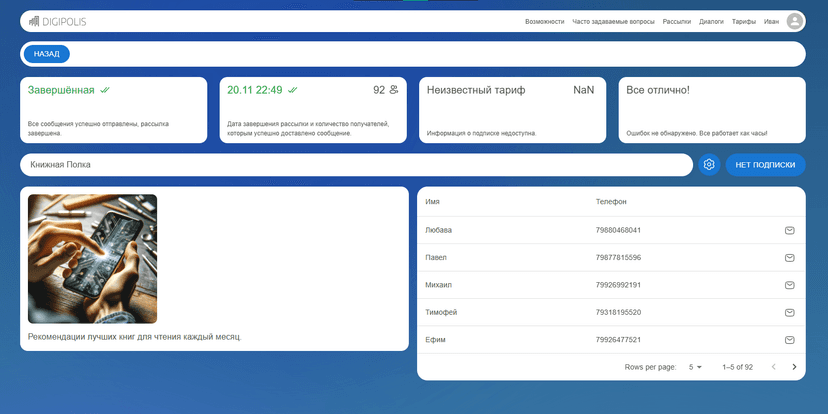828x414 pixels.
Task: Open the Возможности menu item
Action: pyautogui.click(x=545, y=21)
